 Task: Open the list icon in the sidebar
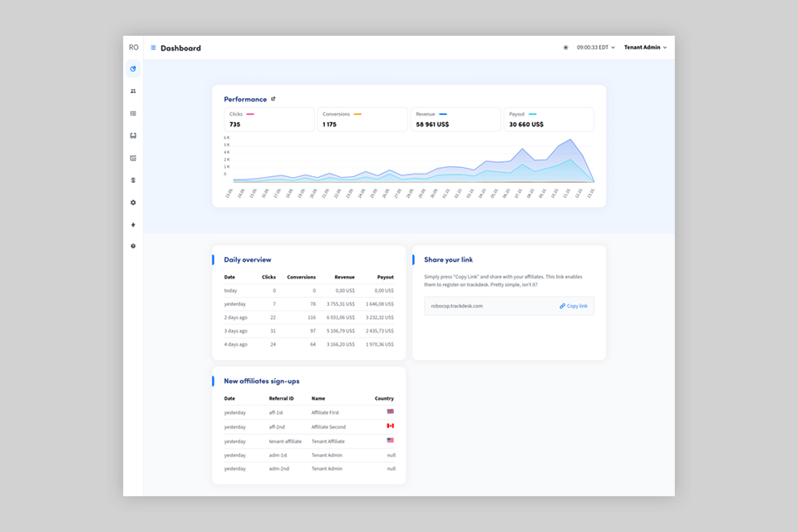click(x=133, y=114)
